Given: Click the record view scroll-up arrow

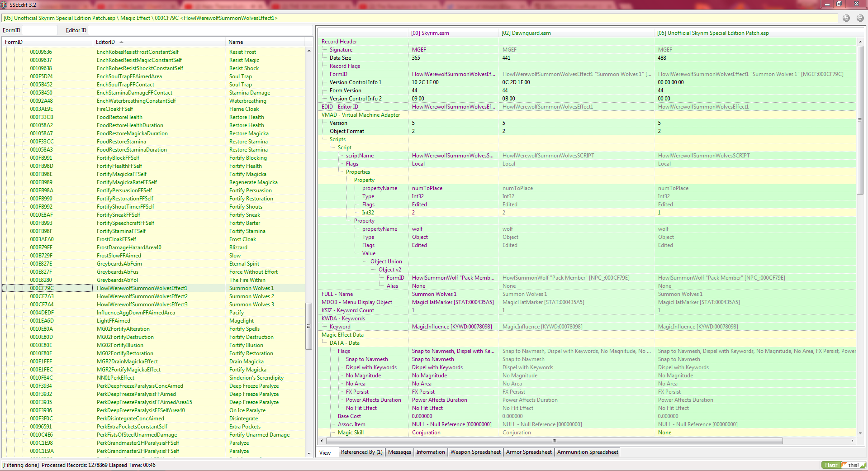Looking at the screenshot, I should pos(860,42).
